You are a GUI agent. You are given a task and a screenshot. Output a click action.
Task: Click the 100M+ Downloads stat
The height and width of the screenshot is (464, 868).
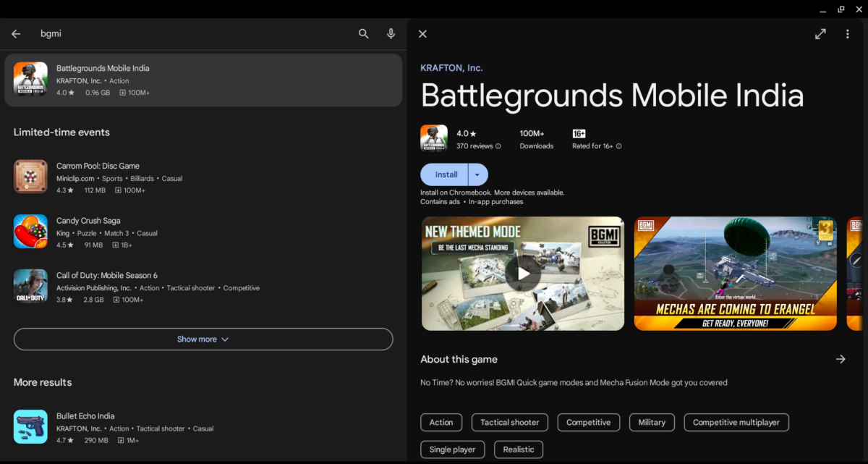536,139
